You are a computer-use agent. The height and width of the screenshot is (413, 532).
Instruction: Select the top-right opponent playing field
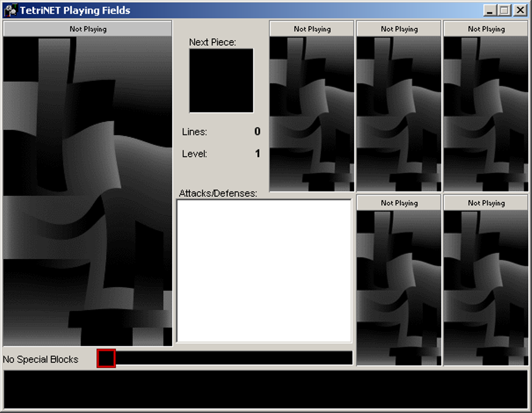click(x=486, y=113)
